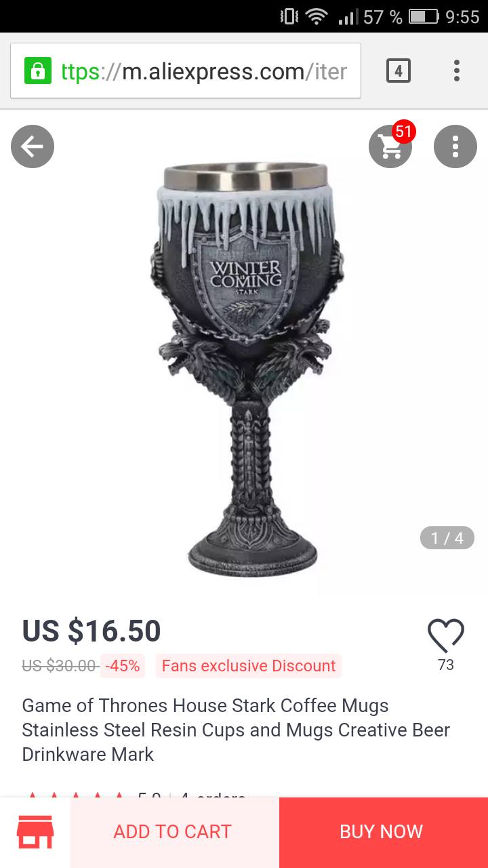Image resolution: width=488 pixels, height=868 pixels.
Task: Tap the back arrow button
Action: tap(33, 146)
